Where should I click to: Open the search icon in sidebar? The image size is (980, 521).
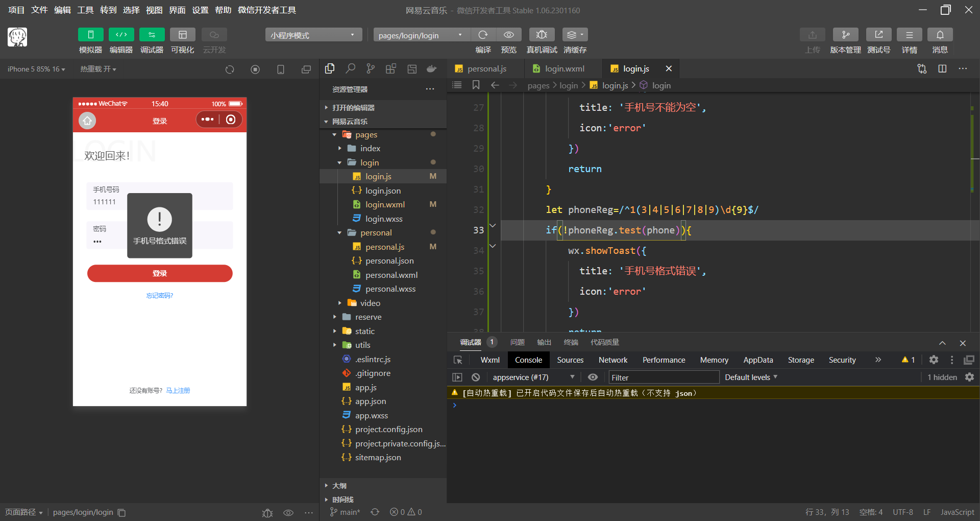[x=350, y=68]
